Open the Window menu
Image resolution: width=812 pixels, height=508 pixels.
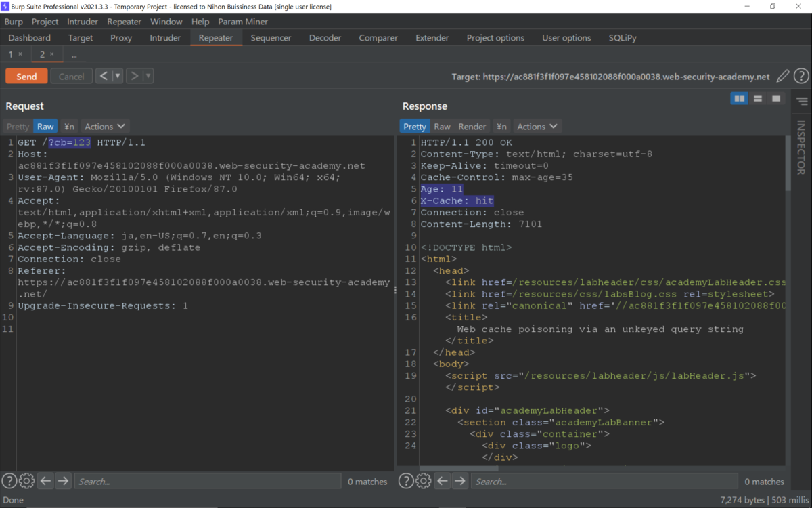pos(166,22)
